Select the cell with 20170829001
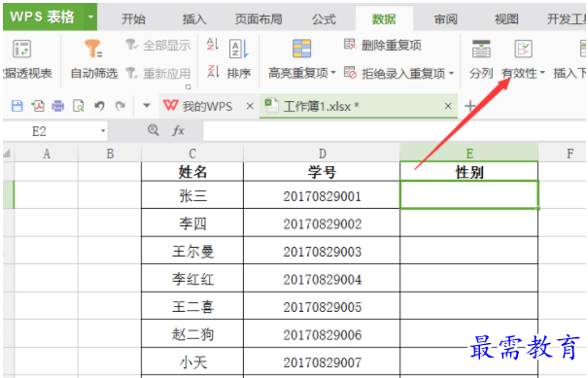This screenshot has height=378, width=588. [322, 195]
